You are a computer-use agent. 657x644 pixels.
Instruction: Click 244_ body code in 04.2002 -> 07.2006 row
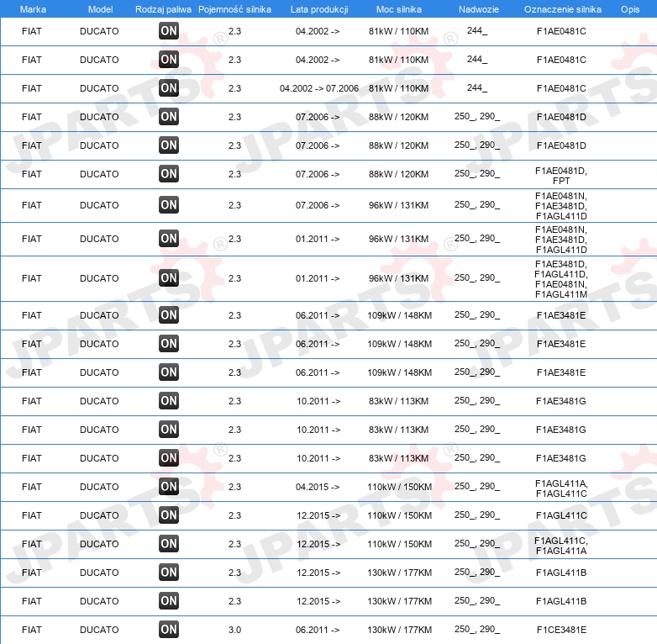(x=477, y=87)
